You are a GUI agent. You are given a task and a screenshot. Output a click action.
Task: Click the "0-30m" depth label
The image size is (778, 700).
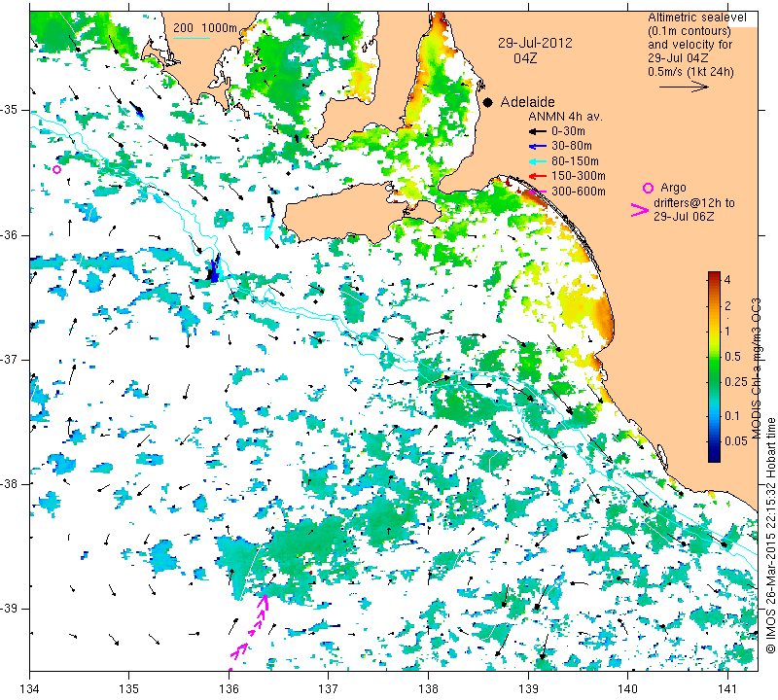pos(568,131)
